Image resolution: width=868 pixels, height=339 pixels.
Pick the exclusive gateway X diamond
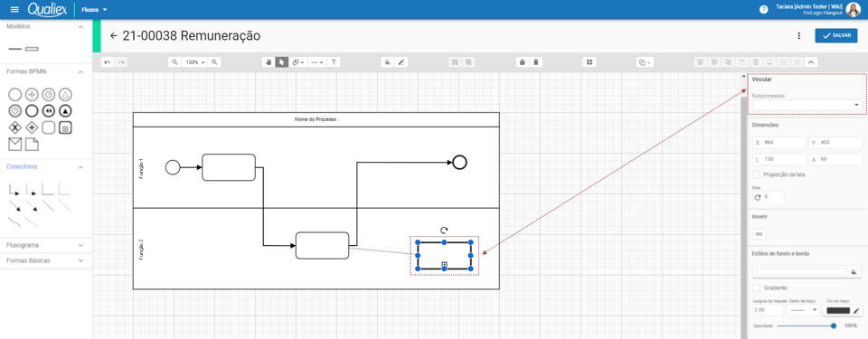pos(15,127)
